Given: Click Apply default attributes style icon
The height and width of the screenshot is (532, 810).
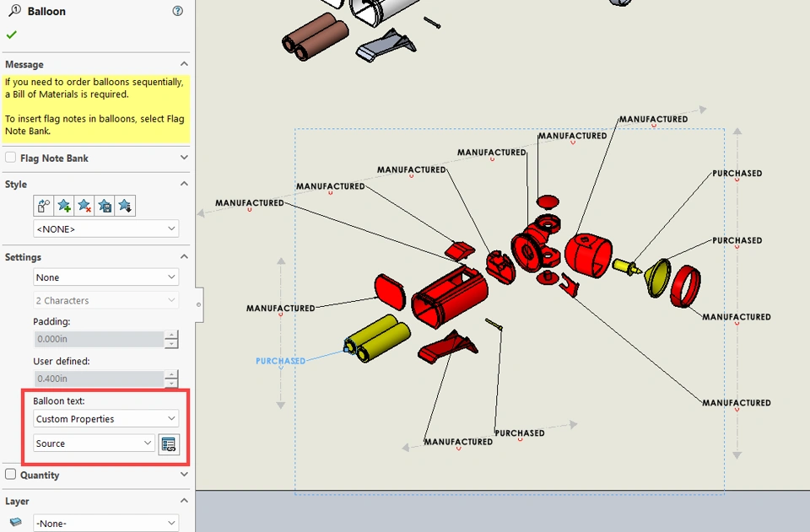Looking at the screenshot, I should 43,206.
